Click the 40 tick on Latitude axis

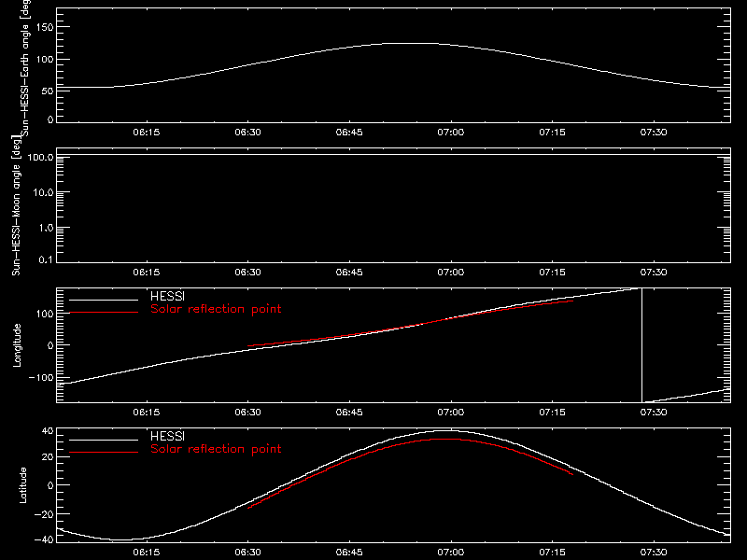coord(48,431)
